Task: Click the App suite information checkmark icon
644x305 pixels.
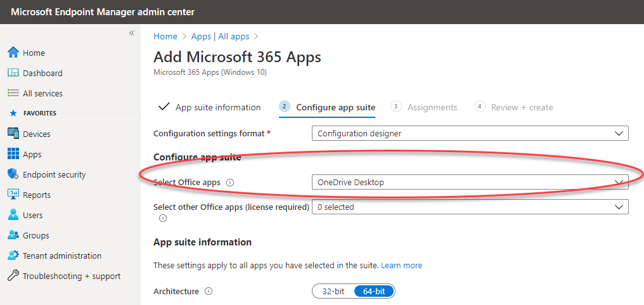Action: (x=164, y=107)
